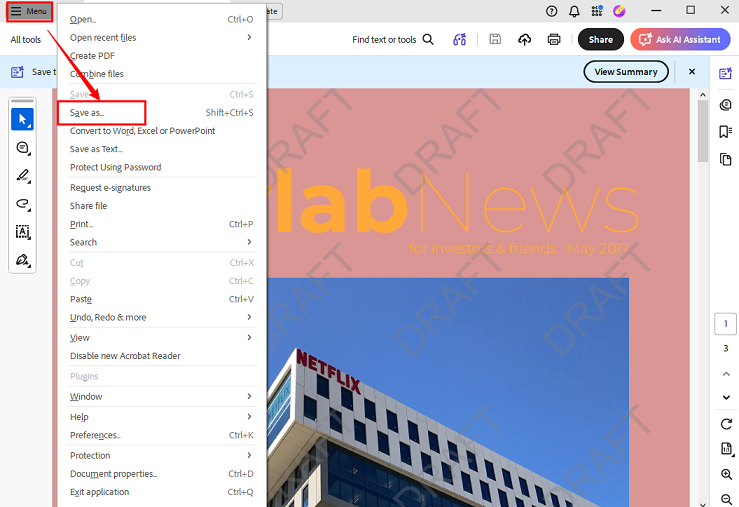The width and height of the screenshot is (739, 507).
Task: Click the page number 1 box
Action: coord(725,324)
